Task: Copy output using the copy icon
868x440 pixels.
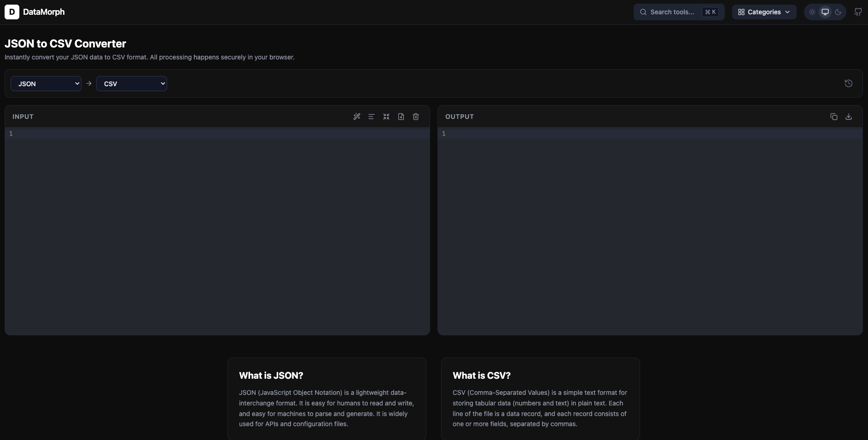Action: (834, 117)
